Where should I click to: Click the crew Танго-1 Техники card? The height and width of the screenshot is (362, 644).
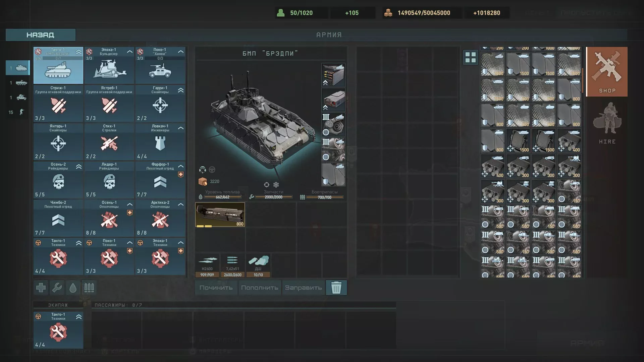tap(58, 330)
